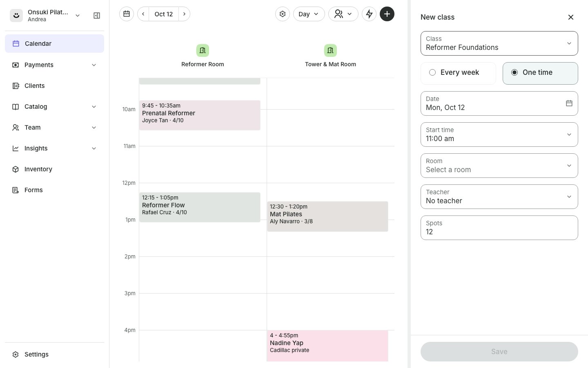This screenshot has width=588, height=368.
Task: Open Clients in sidebar
Action: click(54, 86)
